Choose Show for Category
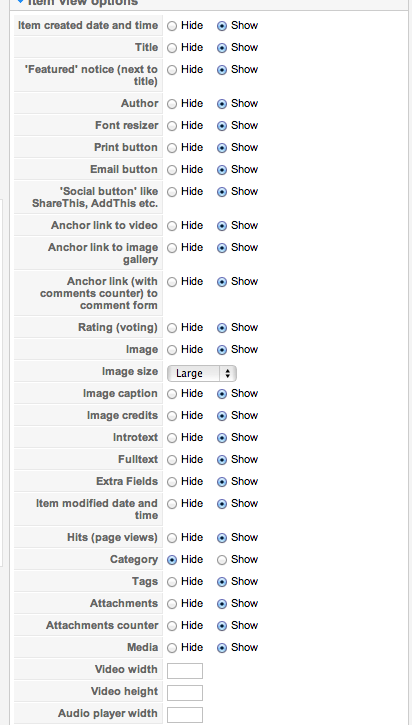This screenshot has width=412, height=725. tap(222, 560)
